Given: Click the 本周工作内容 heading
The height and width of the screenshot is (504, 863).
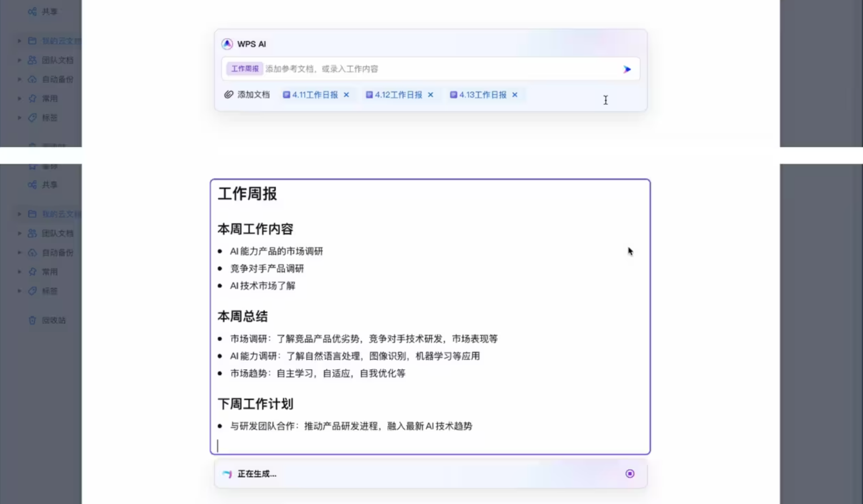Looking at the screenshot, I should click(x=255, y=229).
